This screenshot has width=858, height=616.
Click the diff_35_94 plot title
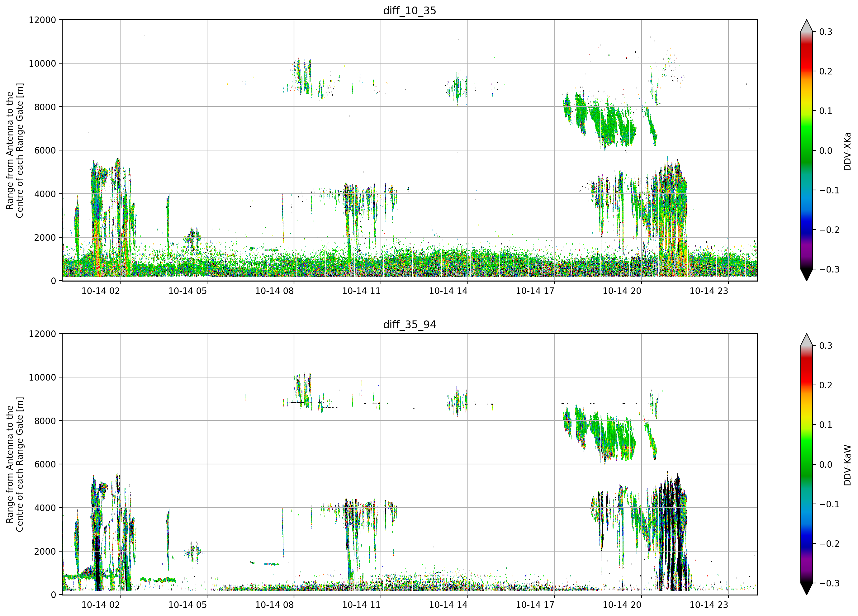(409, 325)
